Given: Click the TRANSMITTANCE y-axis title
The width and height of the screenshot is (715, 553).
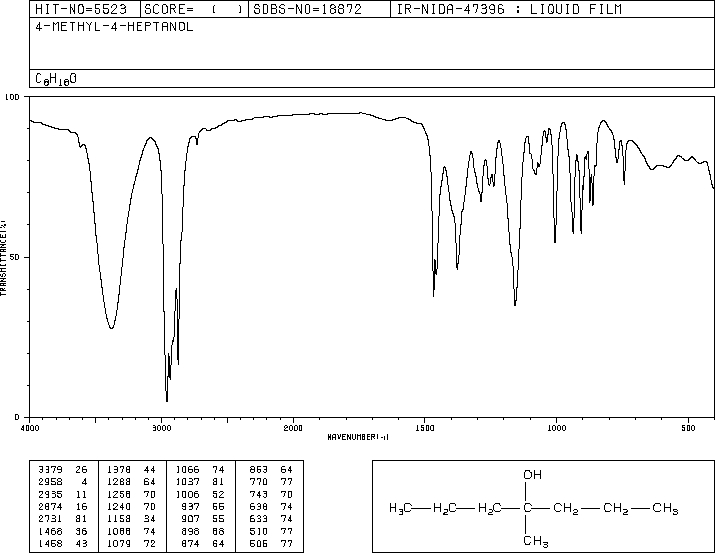Looking at the screenshot, I should [3, 258].
